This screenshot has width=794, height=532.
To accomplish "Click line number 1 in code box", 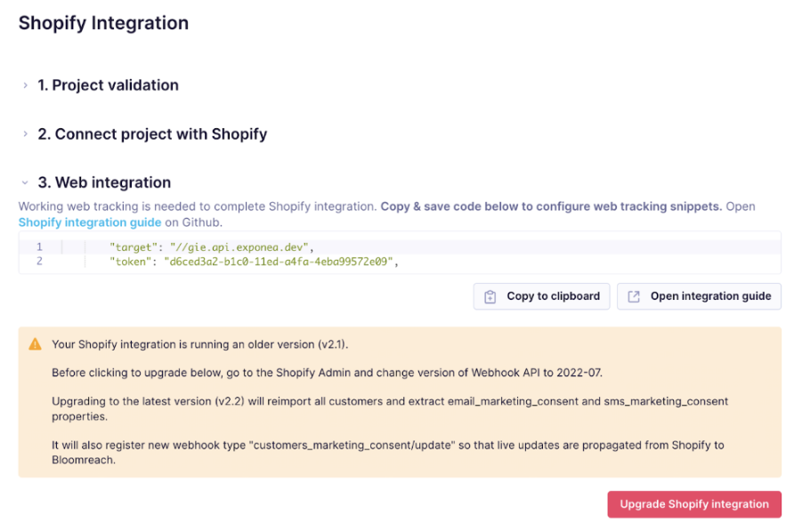I will (39, 247).
